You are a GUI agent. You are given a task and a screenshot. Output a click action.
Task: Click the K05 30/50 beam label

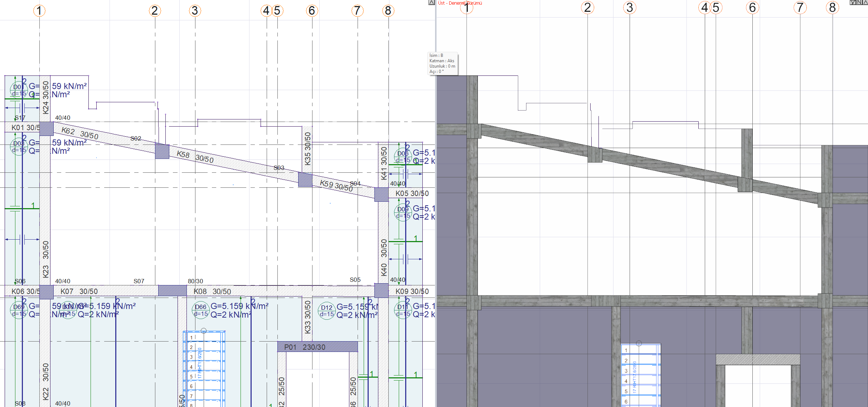coord(412,193)
